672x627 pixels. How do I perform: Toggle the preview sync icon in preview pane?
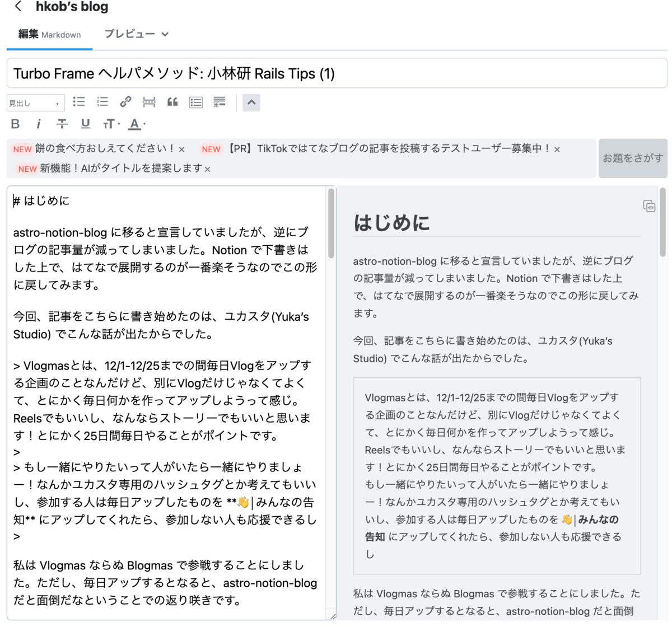pyautogui.click(x=649, y=207)
